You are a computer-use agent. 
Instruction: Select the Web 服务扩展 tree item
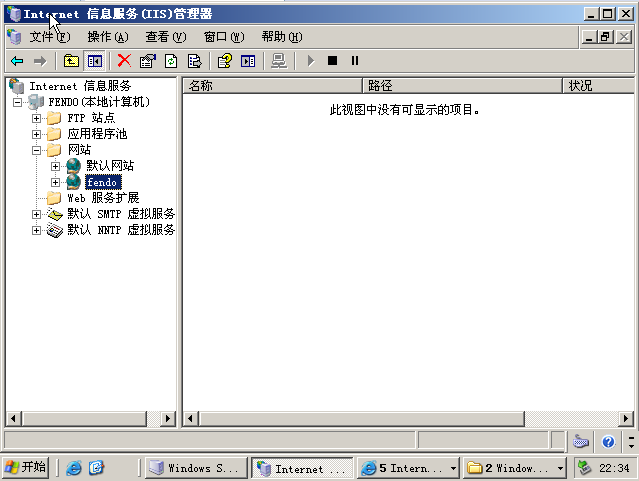pos(103,198)
